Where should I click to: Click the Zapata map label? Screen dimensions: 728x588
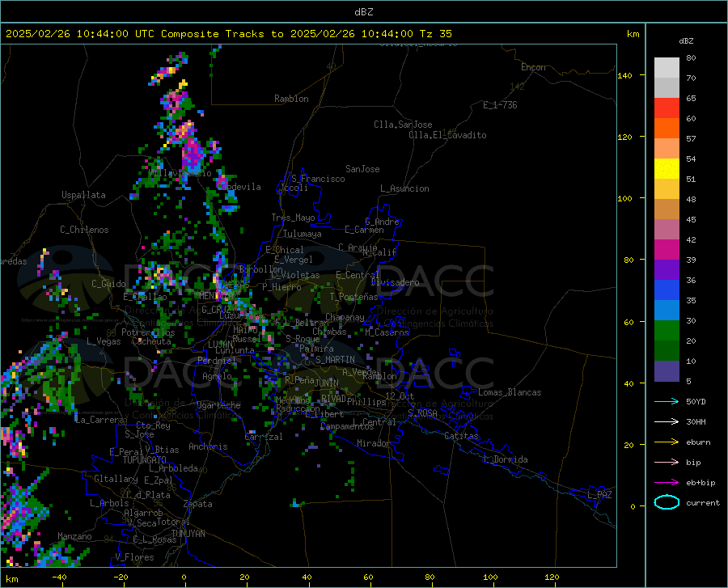tap(198, 504)
